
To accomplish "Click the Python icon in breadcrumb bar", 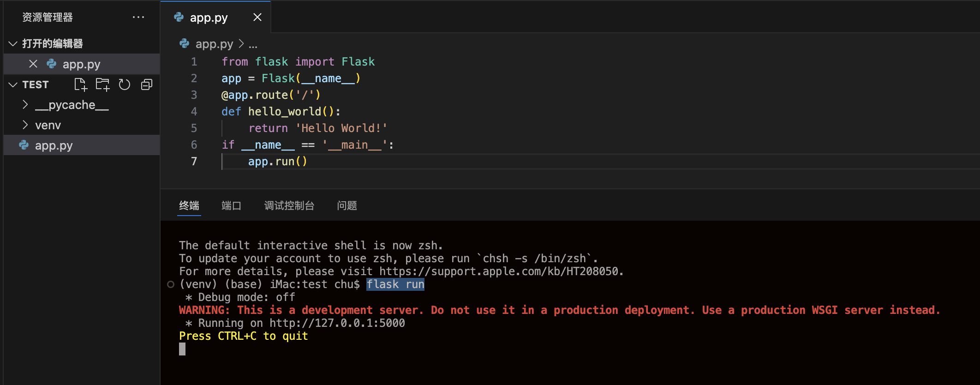I will [x=185, y=44].
